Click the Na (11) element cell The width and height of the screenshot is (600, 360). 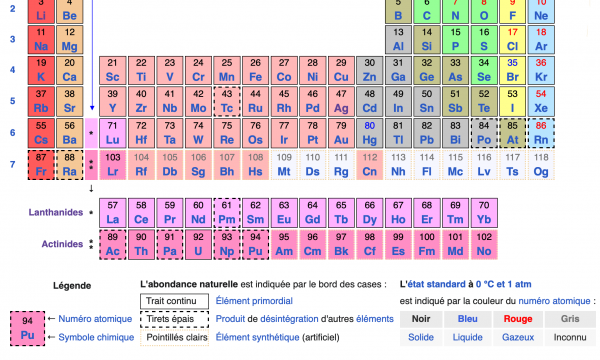pos(41,39)
